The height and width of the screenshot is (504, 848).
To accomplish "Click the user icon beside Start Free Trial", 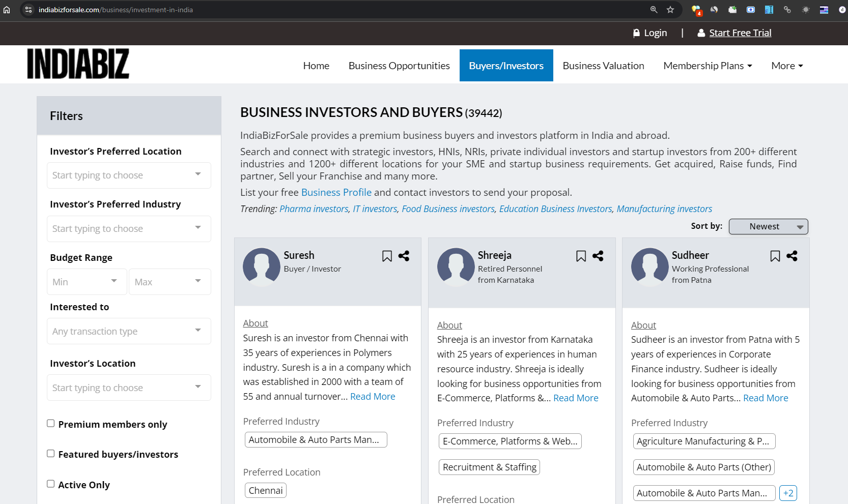I will pos(701,33).
